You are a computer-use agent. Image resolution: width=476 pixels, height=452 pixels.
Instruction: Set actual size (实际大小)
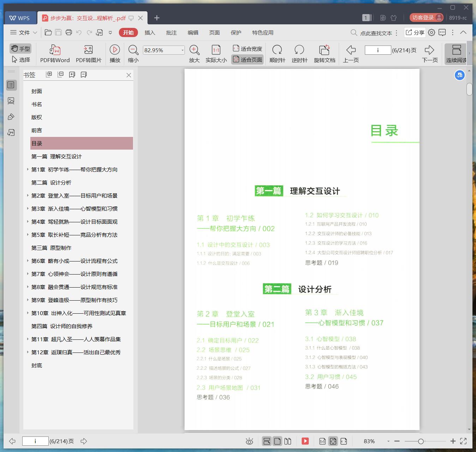[x=216, y=54]
